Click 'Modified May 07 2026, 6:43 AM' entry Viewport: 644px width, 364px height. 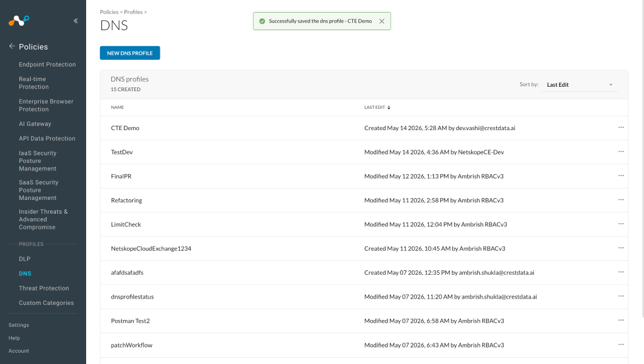pos(434,345)
